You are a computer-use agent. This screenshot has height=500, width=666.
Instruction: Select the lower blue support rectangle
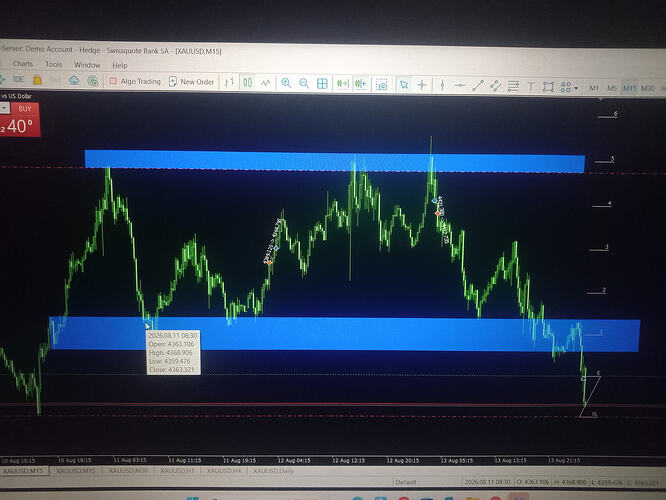click(344, 334)
